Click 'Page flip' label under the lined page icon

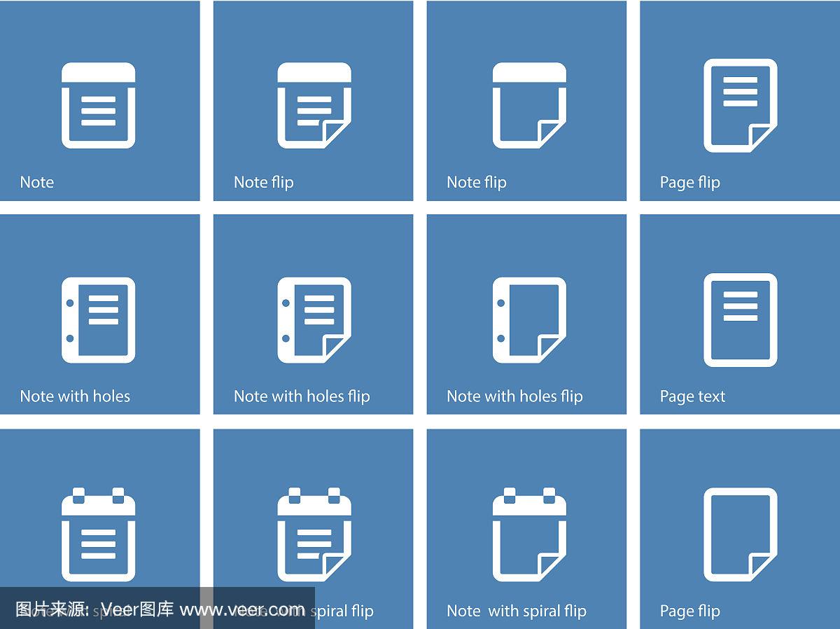tap(689, 182)
